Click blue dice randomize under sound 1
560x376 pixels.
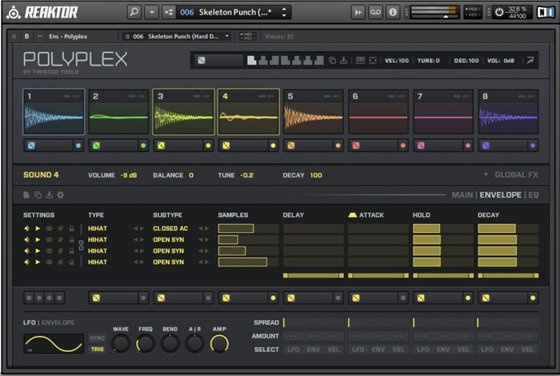pyautogui.click(x=31, y=146)
